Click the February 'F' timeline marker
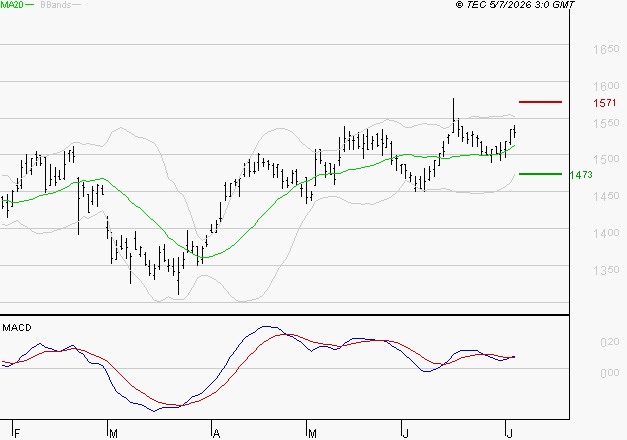Viewport: 627px width, 440px height. [x=17, y=434]
